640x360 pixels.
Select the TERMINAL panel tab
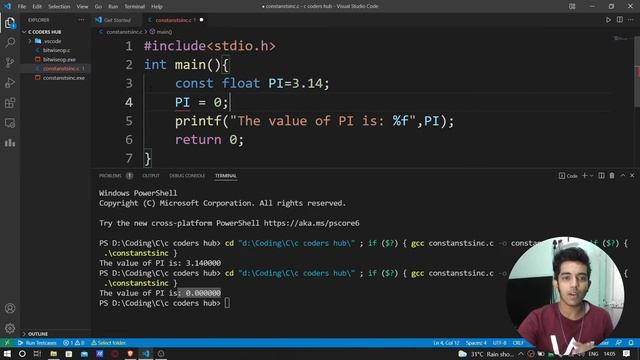coord(226,176)
